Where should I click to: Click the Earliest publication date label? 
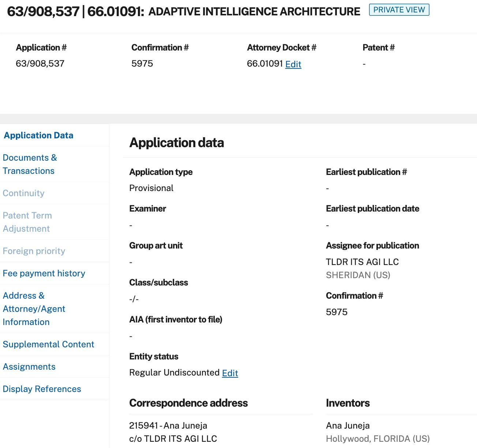(372, 209)
